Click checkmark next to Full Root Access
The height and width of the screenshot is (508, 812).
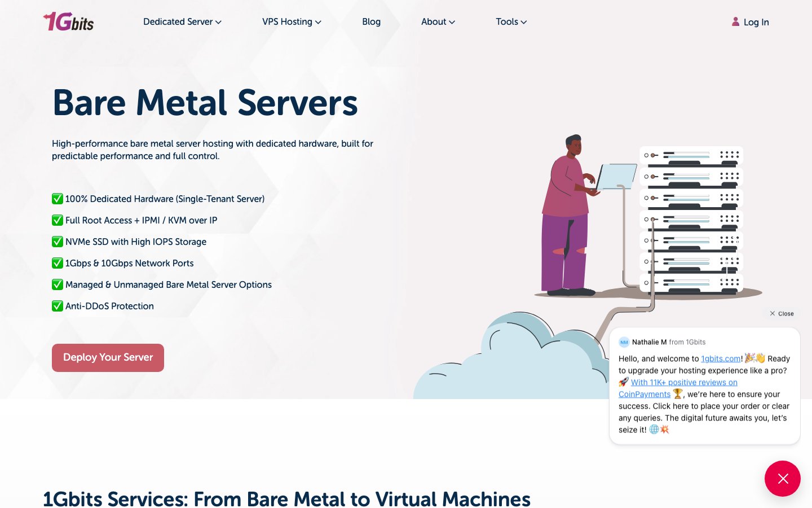point(58,220)
